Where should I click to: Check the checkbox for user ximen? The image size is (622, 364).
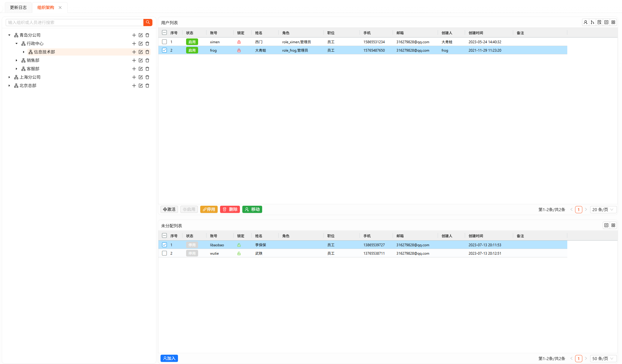pos(164,42)
